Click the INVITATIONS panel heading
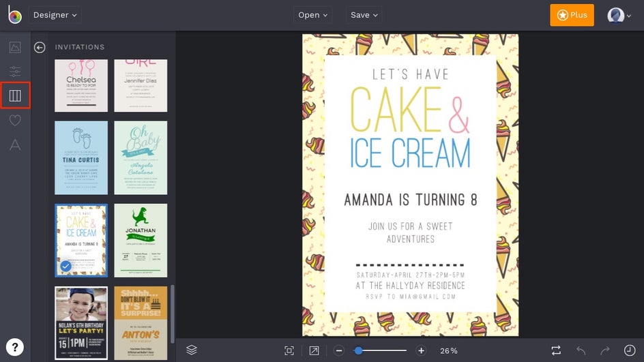Screen dimensions: 644x362 pos(80,47)
